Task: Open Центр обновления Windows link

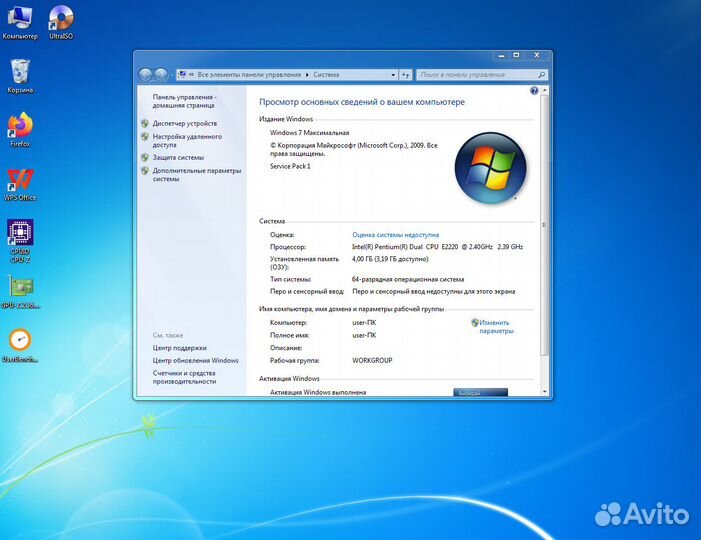Action: (x=195, y=360)
